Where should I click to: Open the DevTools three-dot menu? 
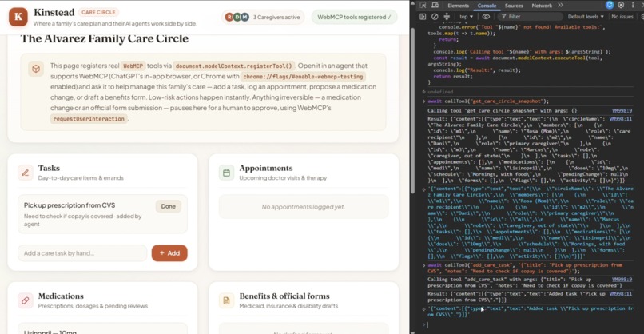coord(633,6)
